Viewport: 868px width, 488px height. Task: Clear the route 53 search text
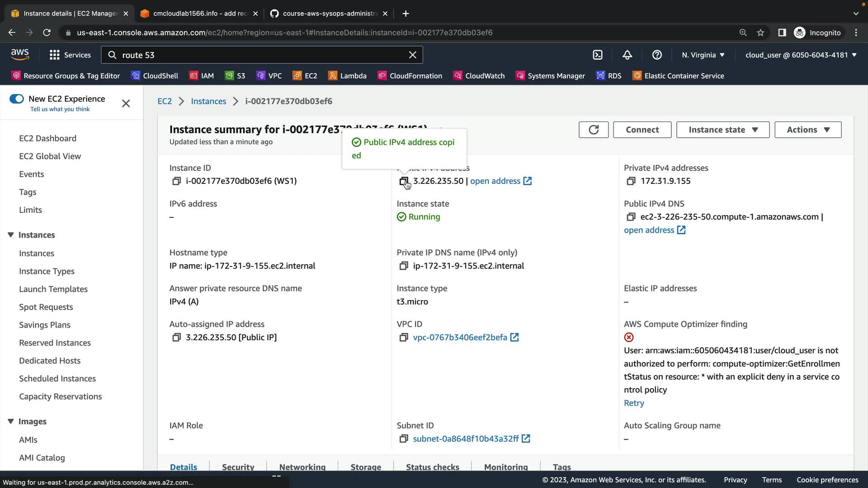tap(412, 55)
